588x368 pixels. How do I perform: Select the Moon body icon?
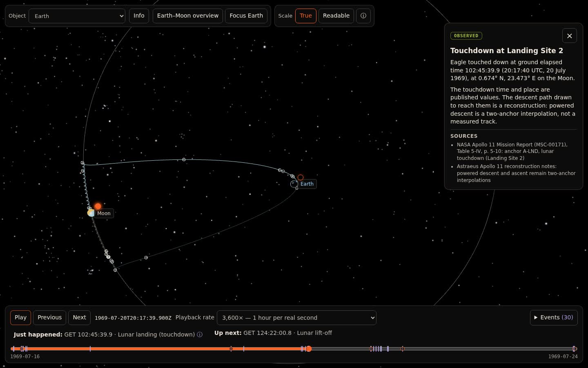click(x=91, y=213)
